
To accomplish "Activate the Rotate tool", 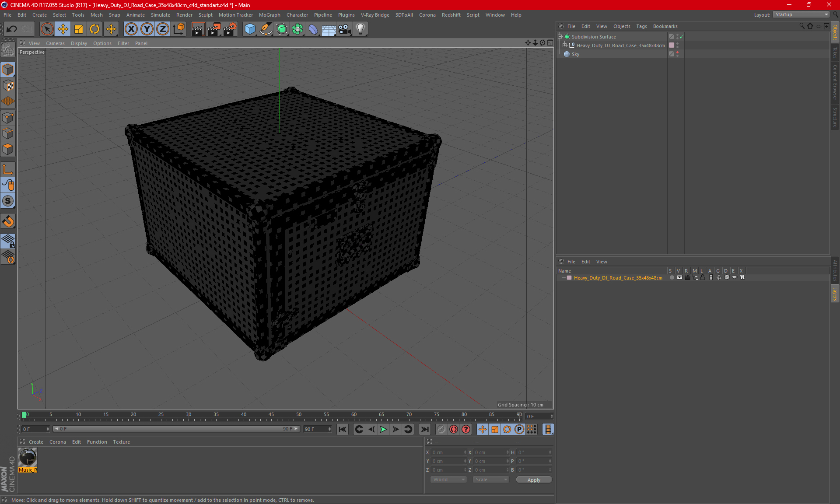I will [x=94, y=29].
